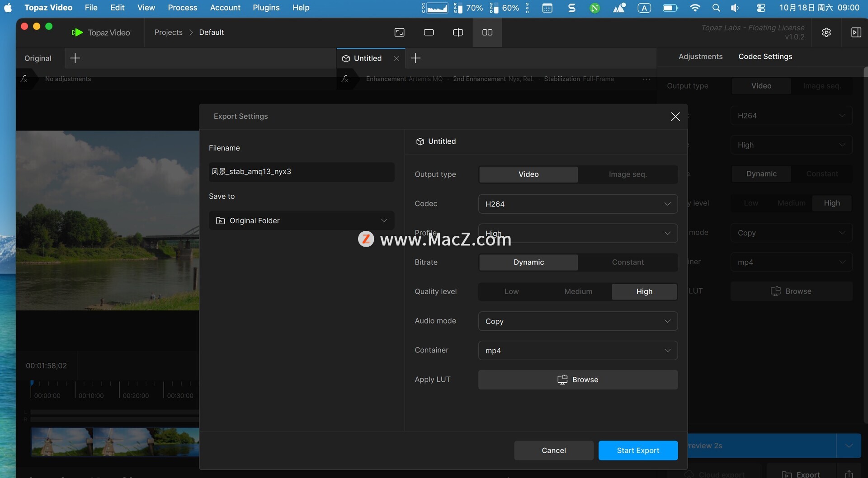
Task: Open the Codec H264 dropdown
Action: point(578,204)
